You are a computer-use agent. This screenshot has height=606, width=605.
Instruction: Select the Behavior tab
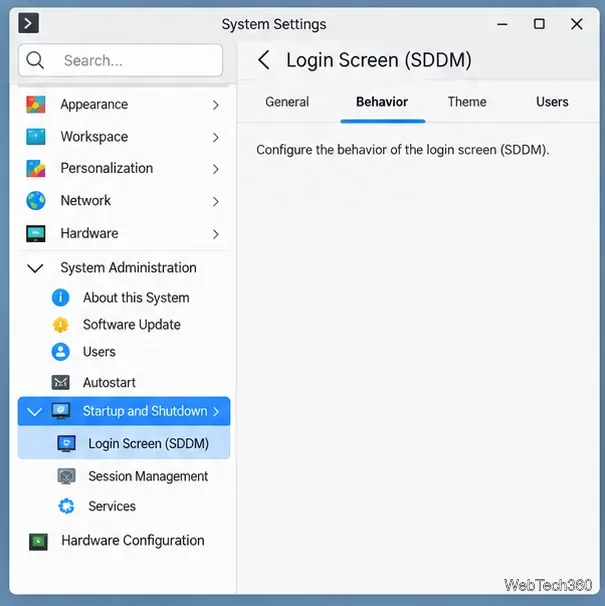tap(382, 102)
